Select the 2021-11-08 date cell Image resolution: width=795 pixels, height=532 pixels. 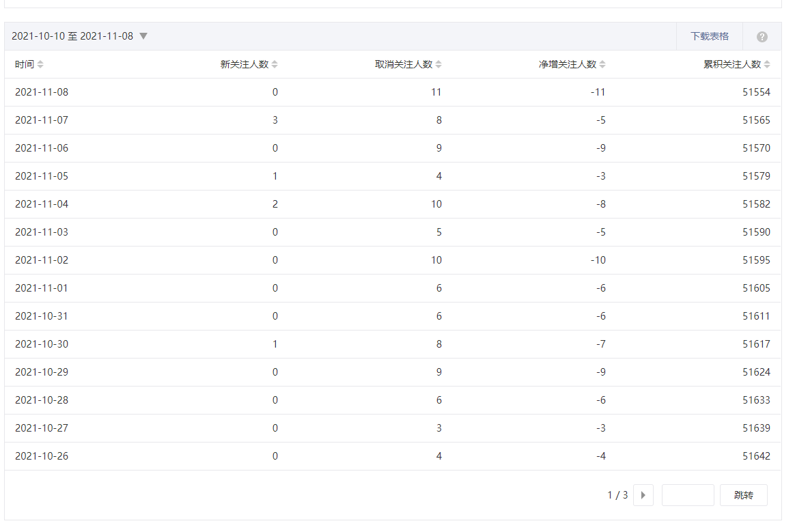pyautogui.click(x=42, y=92)
